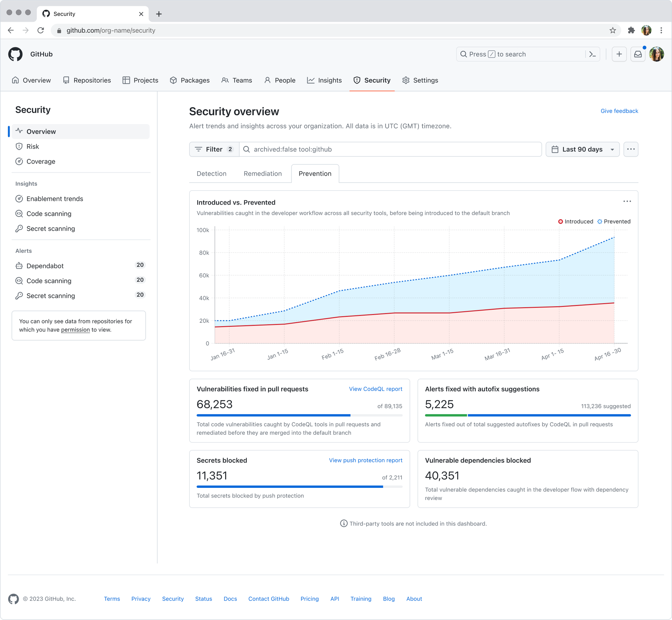Bookmark page with the star icon
The image size is (672, 620).
click(613, 30)
